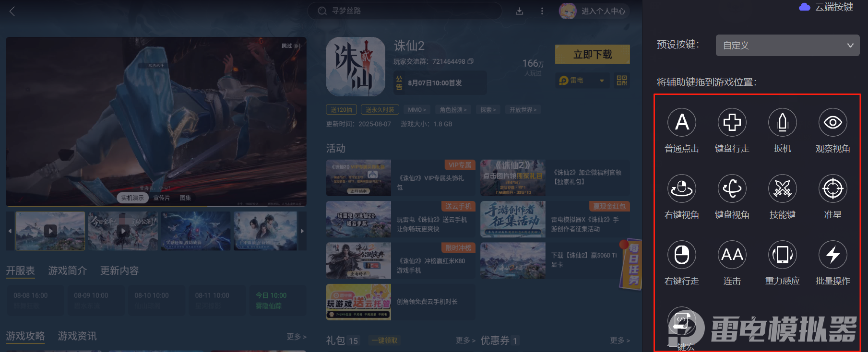Select the 实机演示 media tab

pyautogui.click(x=132, y=198)
